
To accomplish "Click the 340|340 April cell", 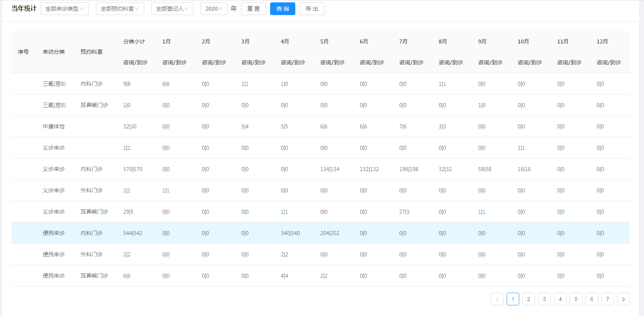I will (290, 233).
